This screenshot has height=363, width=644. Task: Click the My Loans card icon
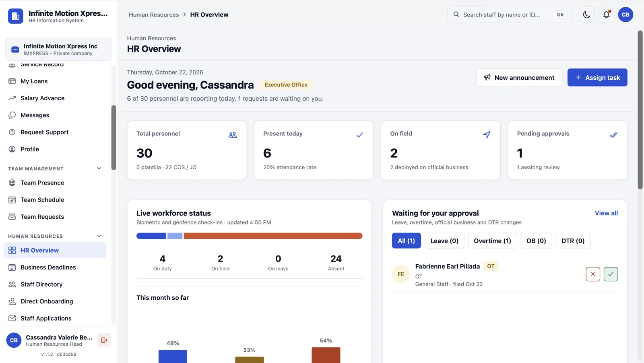(12, 81)
